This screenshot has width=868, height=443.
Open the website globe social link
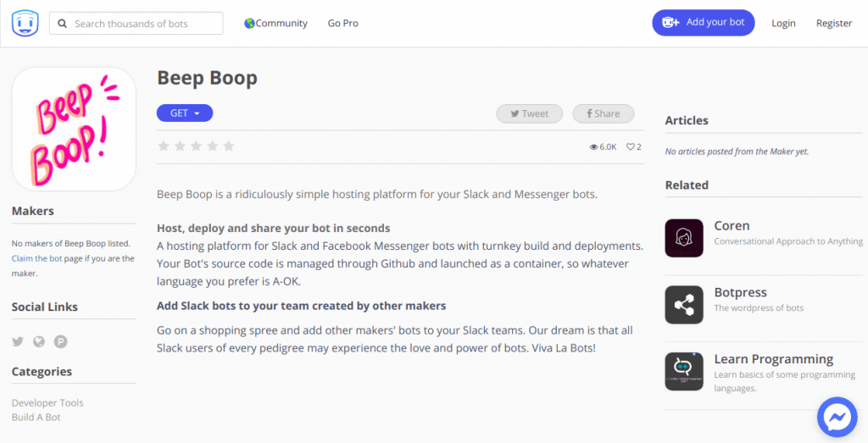click(x=39, y=342)
